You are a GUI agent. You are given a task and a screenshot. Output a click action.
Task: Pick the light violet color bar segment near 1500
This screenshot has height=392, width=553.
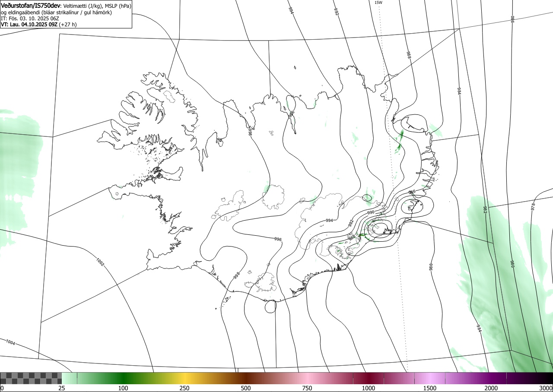430,378
